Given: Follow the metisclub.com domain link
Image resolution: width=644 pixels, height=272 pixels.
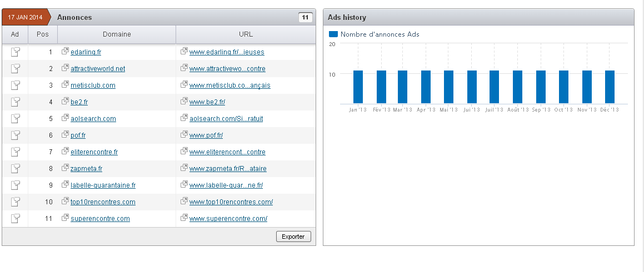Looking at the screenshot, I should tap(93, 85).
